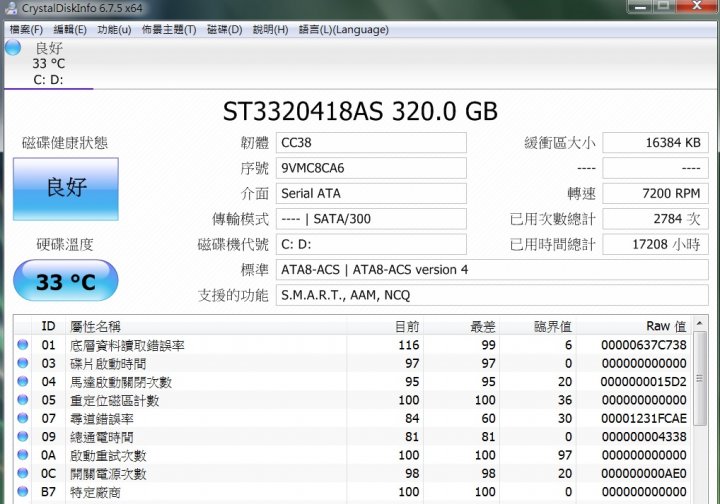Select the 開關電源次數 row
The height and width of the screenshot is (504, 720).
tap(353, 474)
